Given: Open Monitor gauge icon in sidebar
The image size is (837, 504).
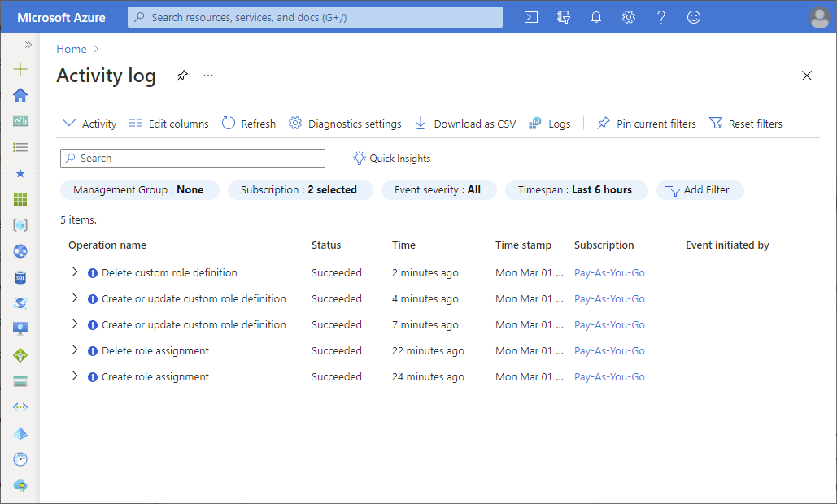Looking at the screenshot, I should coord(20,459).
